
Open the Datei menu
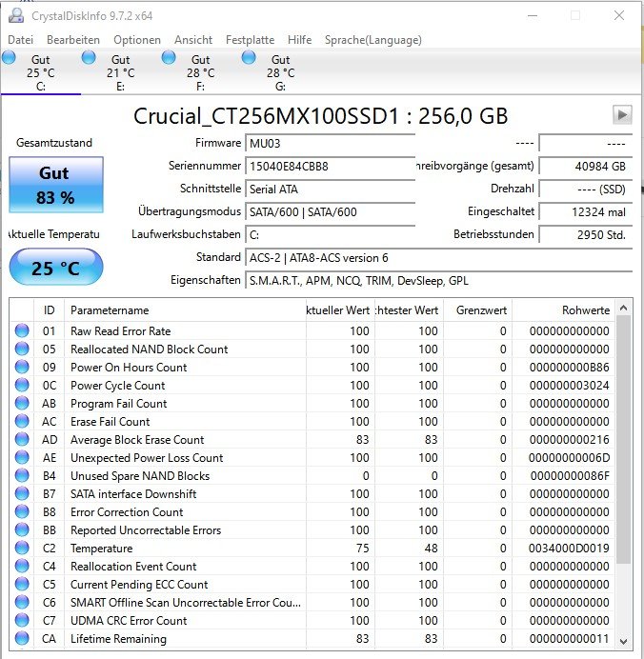(x=20, y=40)
